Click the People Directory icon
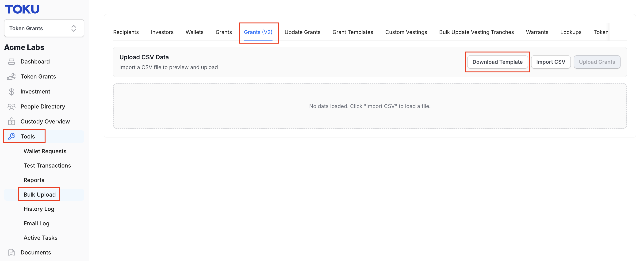This screenshot has height=261, width=644. coord(11,107)
